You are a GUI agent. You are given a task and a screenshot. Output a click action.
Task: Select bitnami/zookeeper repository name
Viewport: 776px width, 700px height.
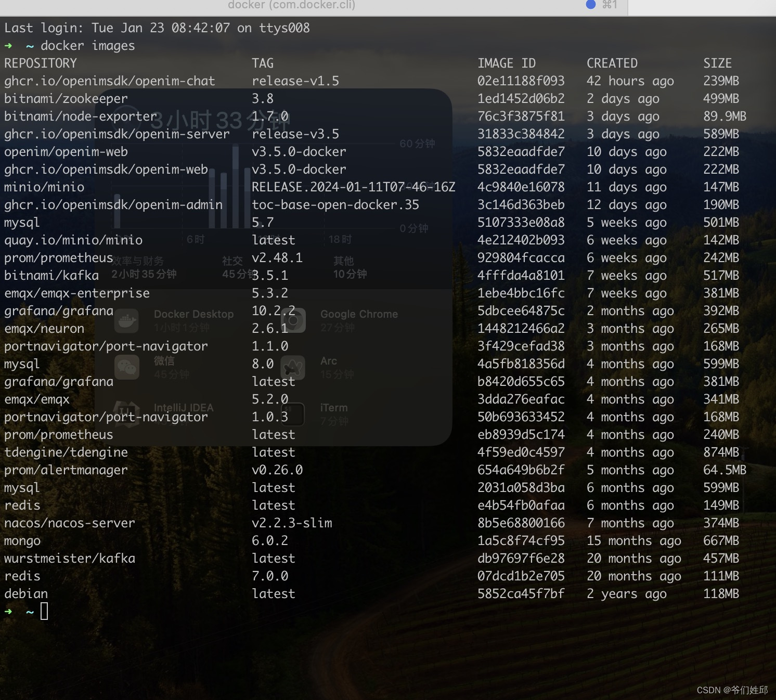click(x=66, y=99)
